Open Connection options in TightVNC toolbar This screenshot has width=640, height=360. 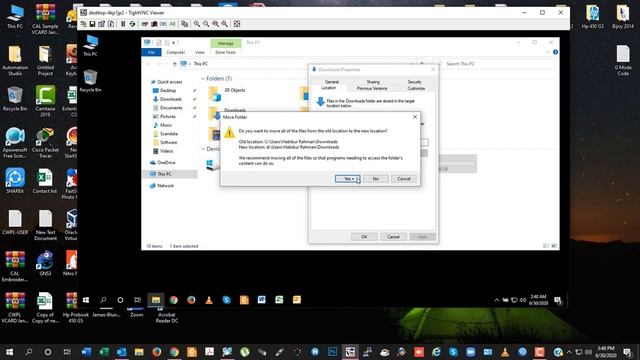101,24
